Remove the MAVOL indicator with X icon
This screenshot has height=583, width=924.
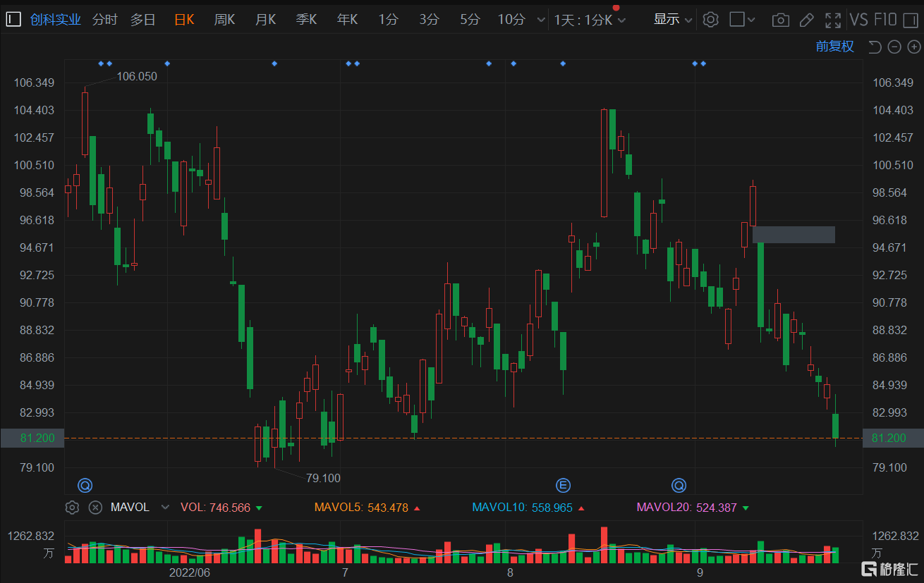tap(95, 508)
